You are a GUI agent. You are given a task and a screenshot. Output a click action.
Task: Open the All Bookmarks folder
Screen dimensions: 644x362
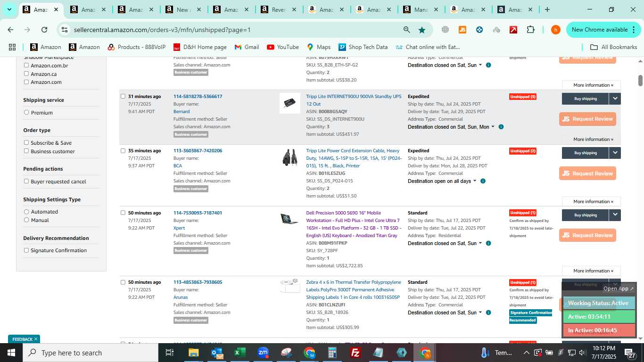(x=614, y=47)
